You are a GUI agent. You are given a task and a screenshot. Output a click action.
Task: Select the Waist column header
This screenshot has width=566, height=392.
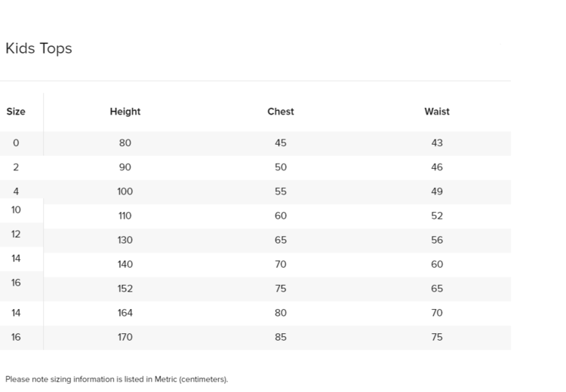(437, 112)
